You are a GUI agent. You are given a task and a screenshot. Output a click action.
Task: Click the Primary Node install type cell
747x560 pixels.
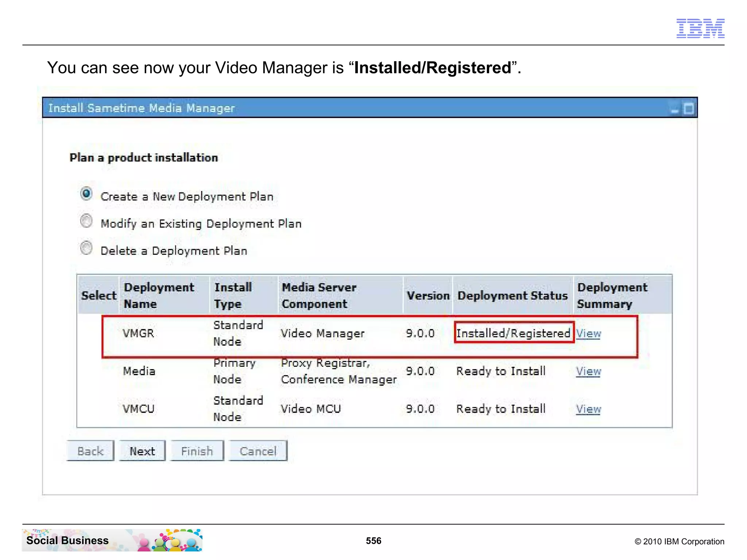click(x=235, y=371)
